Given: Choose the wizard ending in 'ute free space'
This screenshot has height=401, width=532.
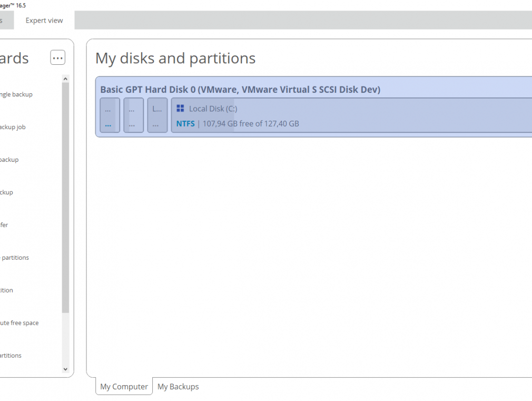Looking at the screenshot, I should (x=19, y=323).
